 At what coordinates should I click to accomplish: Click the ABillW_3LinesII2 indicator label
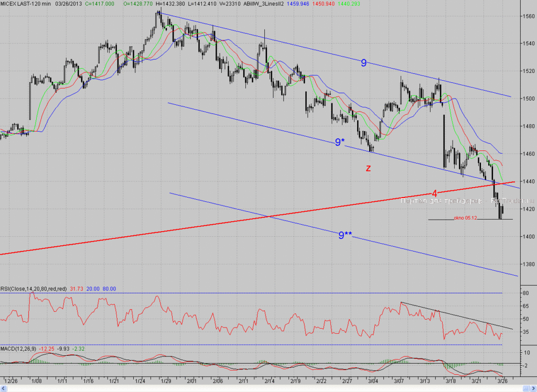point(264,4)
